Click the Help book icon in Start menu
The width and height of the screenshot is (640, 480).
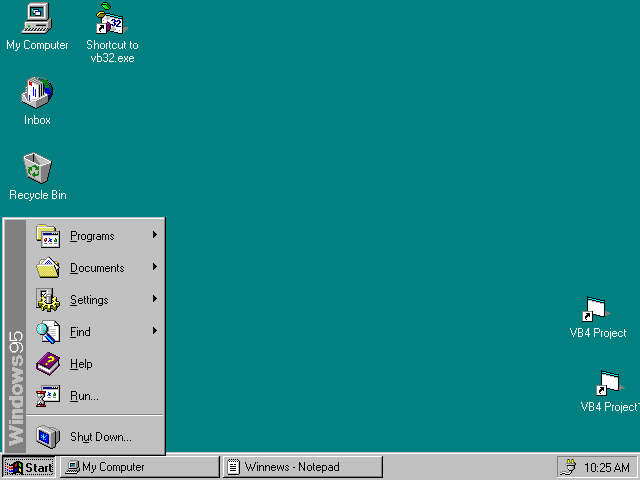click(x=48, y=364)
